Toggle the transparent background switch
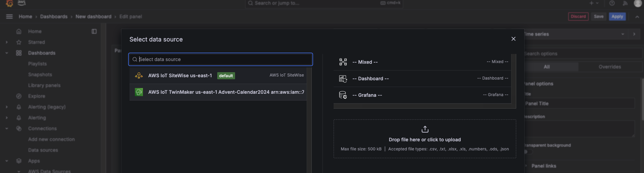 [x=528, y=152]
